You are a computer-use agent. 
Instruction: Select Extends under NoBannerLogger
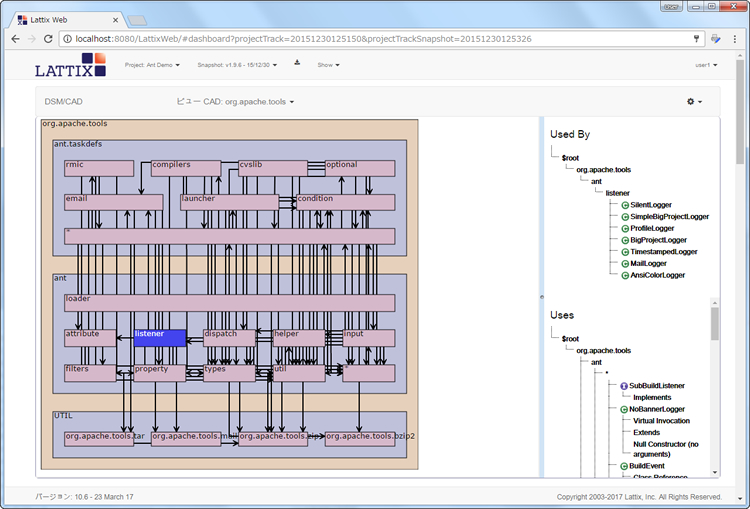[x=646, y=432]
